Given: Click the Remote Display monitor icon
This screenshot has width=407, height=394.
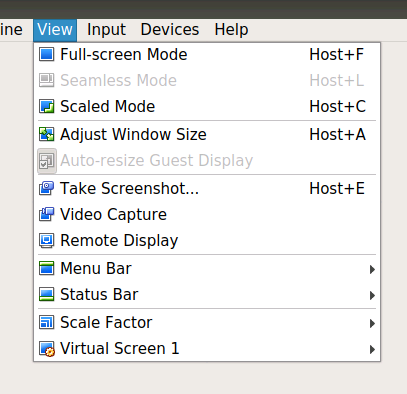Looking at the screenshot, I should (46, 240).
